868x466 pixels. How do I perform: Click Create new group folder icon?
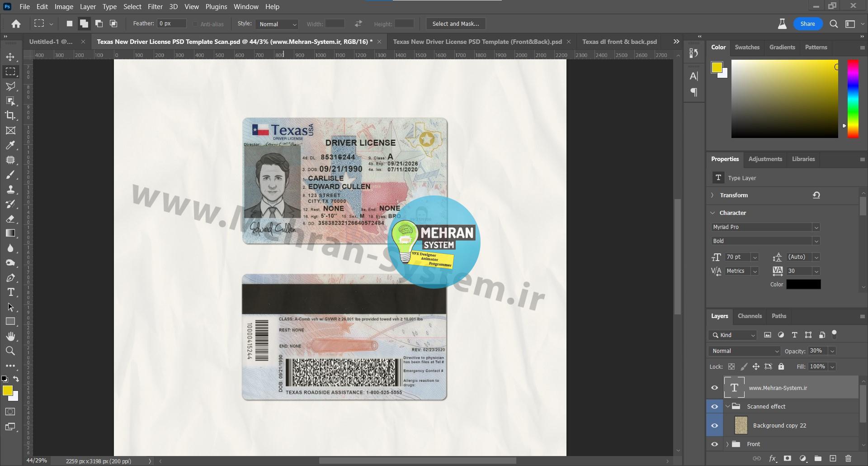[x=818, y=459]
